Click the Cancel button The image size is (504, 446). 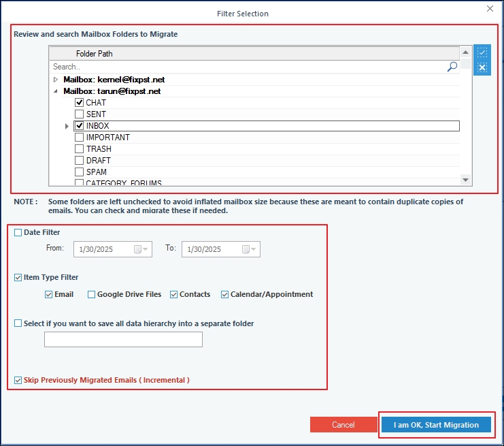[x=343, y=425]
